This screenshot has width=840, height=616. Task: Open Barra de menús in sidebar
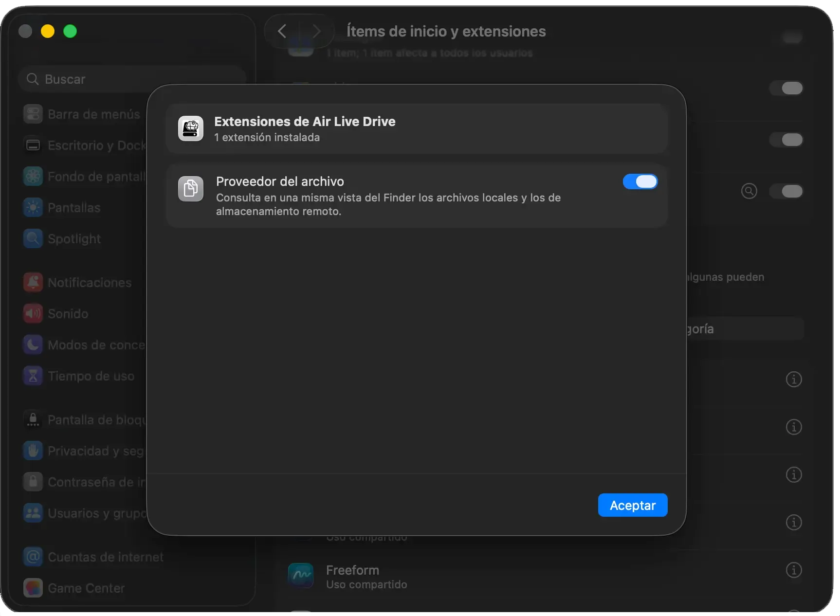pyautogui.click(x=83, y=114)
